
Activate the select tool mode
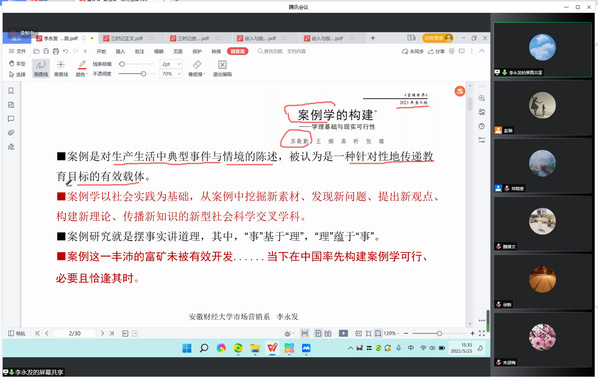(17, 74)
